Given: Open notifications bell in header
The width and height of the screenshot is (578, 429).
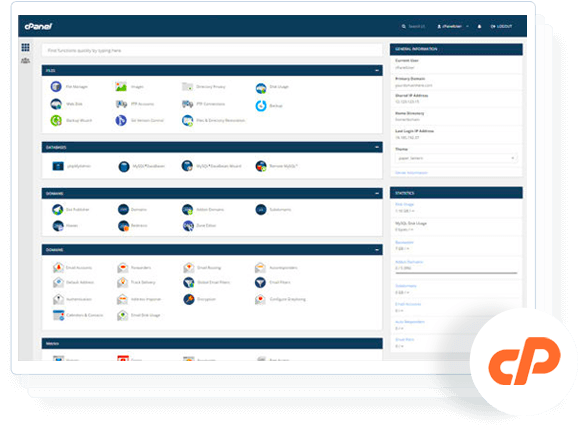Looking at the screenshot, I should (x=479, y=27).
